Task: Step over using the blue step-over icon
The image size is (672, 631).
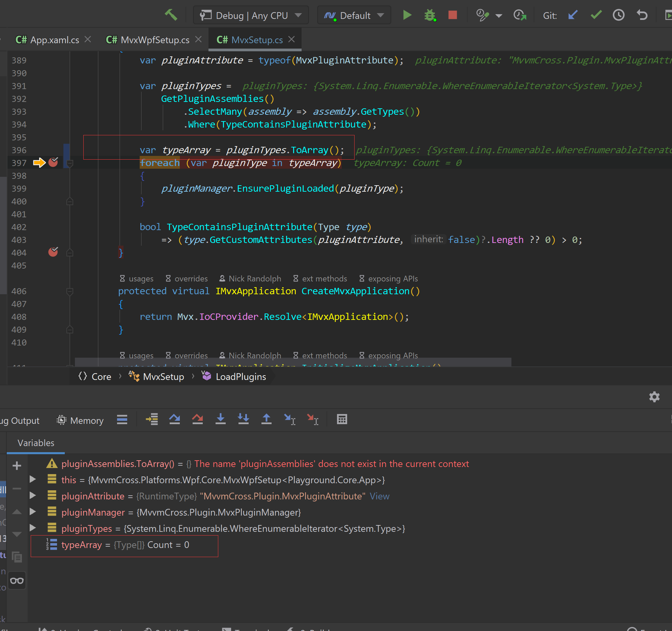Action: click(175, 419)
